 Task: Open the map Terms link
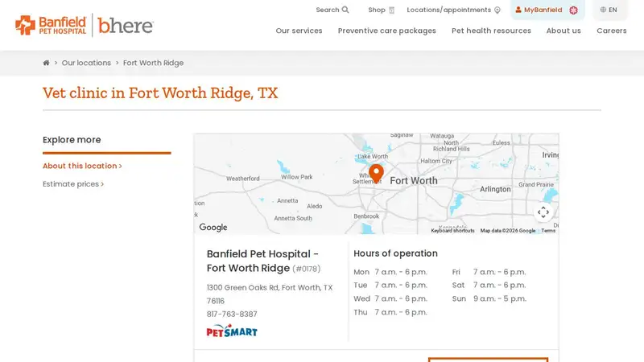pos(548,231)
